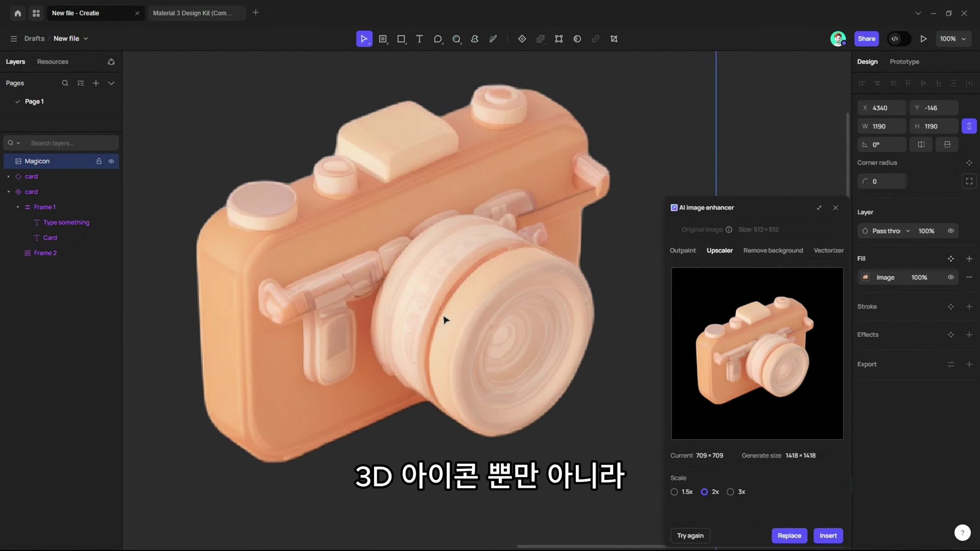Image resolution: width=980 pixels, height=551 pixels.
Task: Toggle layer visibility eye in Layer section
Action: pos(950,231)
